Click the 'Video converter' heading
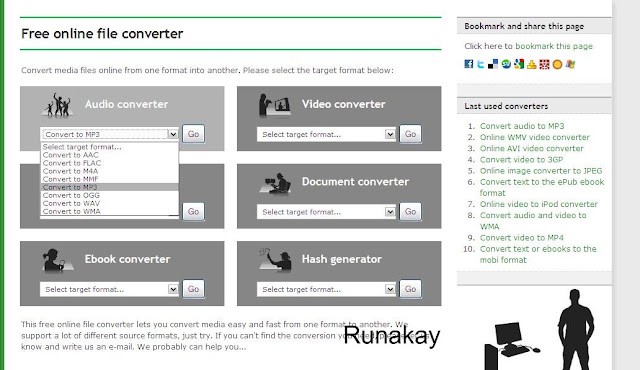The height and width of the screenshot is (370, 640). click(x=343, y=104)
